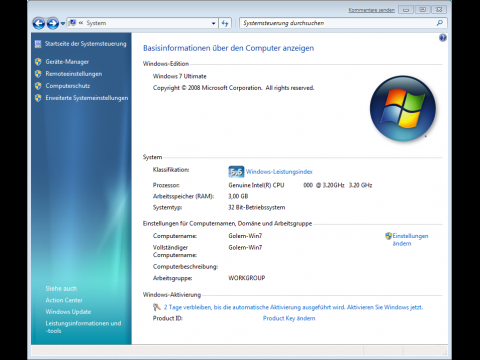Click the shield icon beside Einstellungen ändern
This screenshot has height=360, width=480.
tap(388, 236)
